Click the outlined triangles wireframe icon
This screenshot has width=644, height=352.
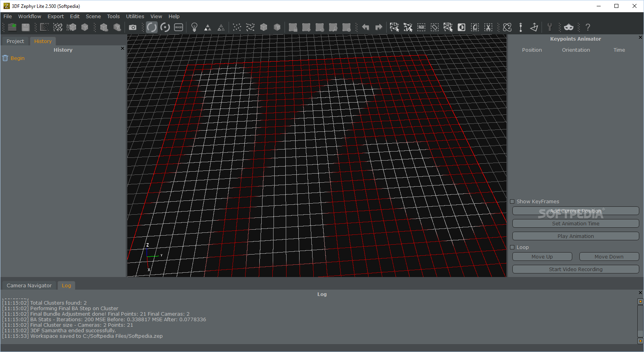[x=221, y=27]
